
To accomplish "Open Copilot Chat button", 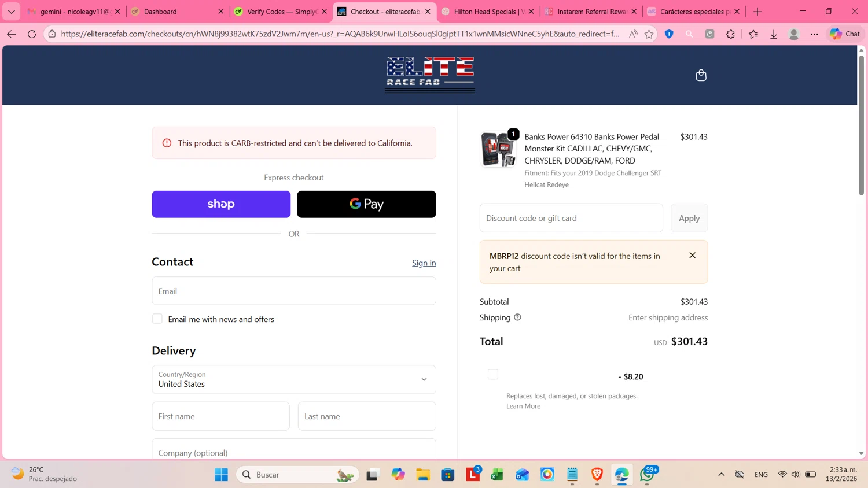I will pos(845,34).
